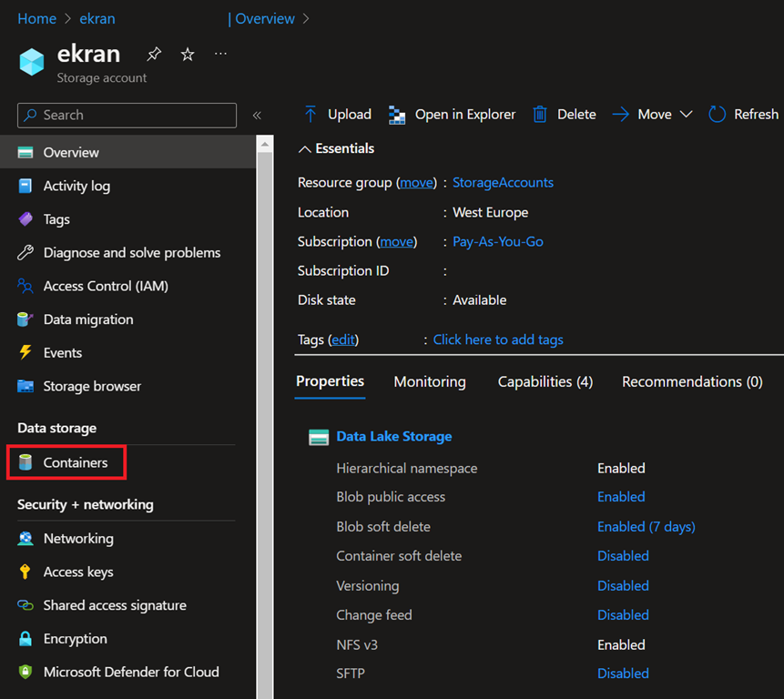Click the Delete trash icon
The image size is (784, 699).
click(x=540, y=114)
